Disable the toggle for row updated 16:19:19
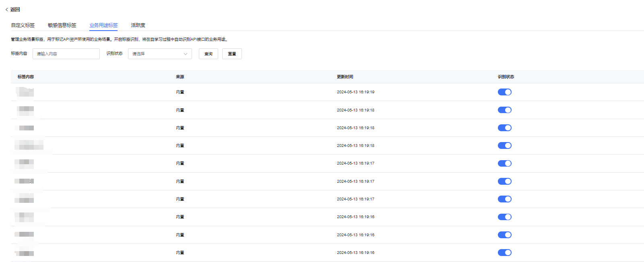 pos(504,92)
